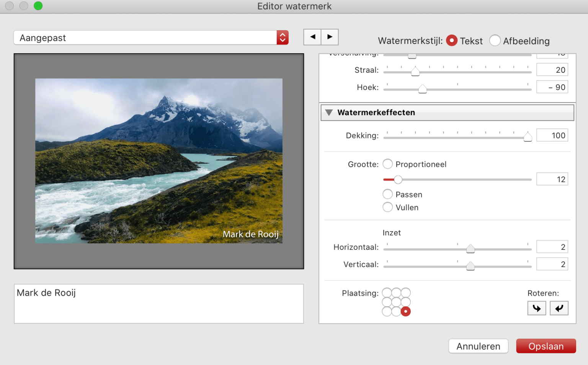Set placement anchor to bottom-right
The image size is (588, 365).
coord(405,311)
